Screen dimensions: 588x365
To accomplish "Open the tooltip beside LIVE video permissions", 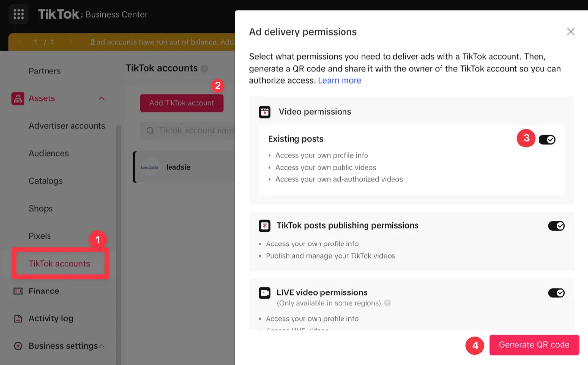I will tap(387, 303).
